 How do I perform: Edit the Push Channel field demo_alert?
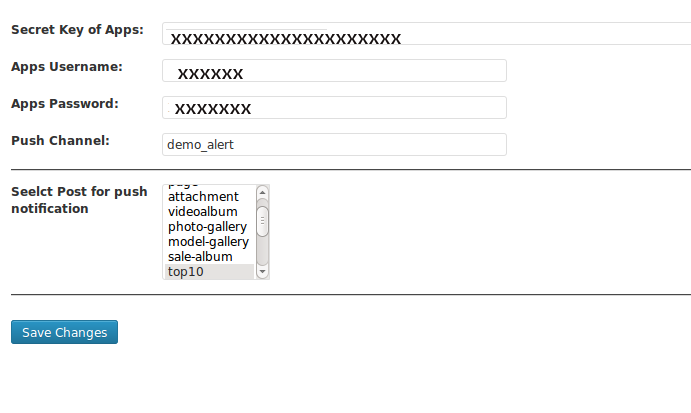pos(334,145)
